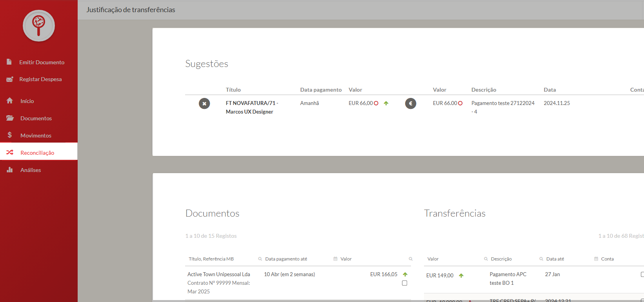This screenshot has width=644, height=302.
Task: Open Emitir Documento from the sidebar
Action: 42,62
